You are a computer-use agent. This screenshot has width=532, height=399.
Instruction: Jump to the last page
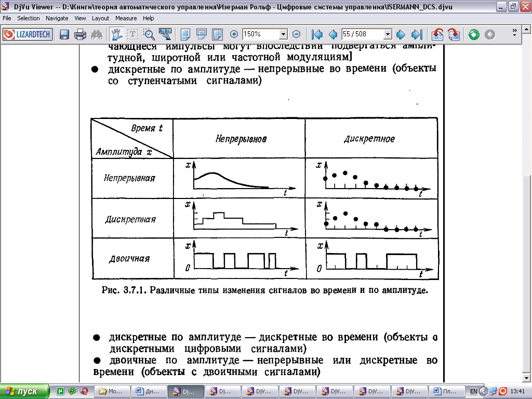417,34
